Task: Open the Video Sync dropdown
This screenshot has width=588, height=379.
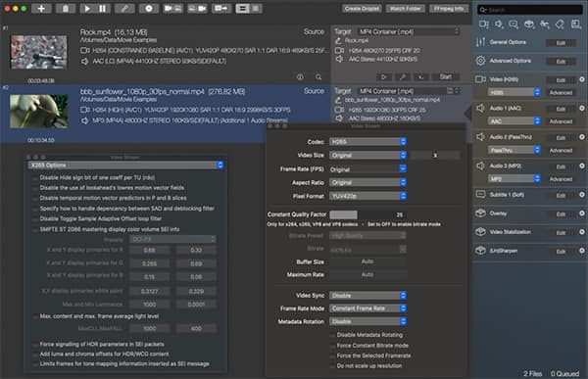Action: (367, 296)
